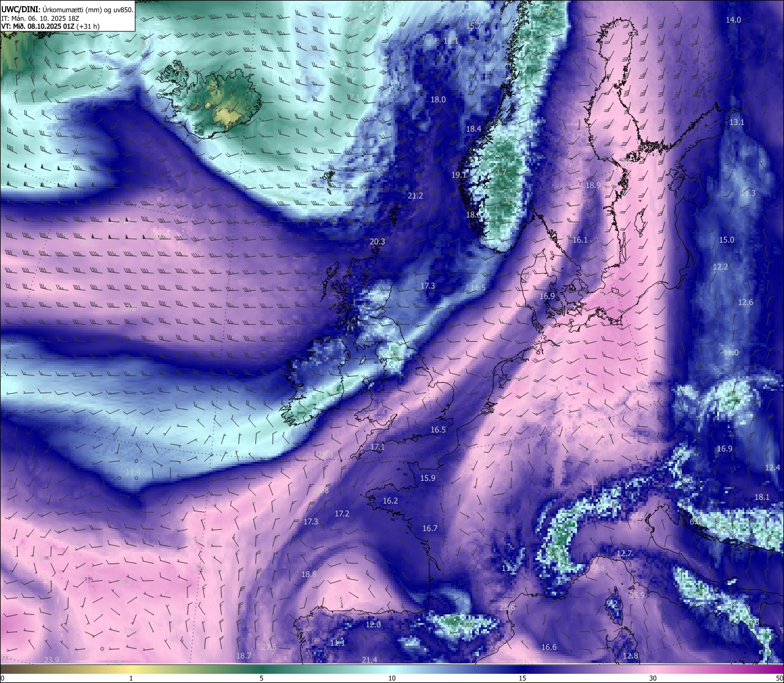Click the '50' tick on the color scale
Image resolution: width=784 pixels, height=683 pixels.
click(x=779, y=678)
